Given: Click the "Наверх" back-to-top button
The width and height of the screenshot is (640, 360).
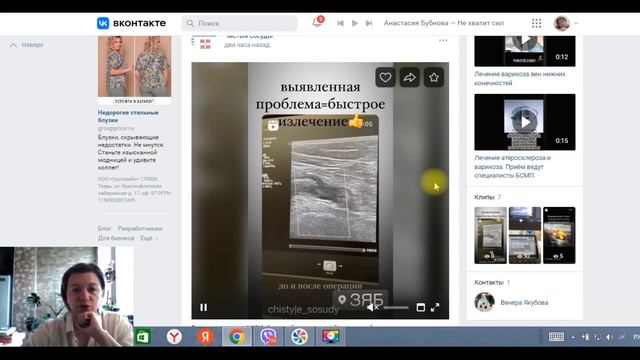Looking at the screenshot, I should coord(27,45).
